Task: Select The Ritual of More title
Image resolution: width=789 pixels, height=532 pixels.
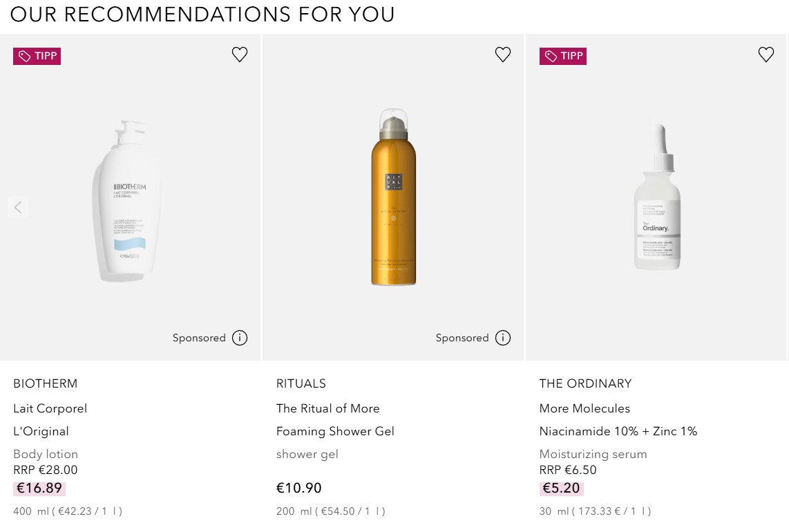Action: [x=328, y=408]
